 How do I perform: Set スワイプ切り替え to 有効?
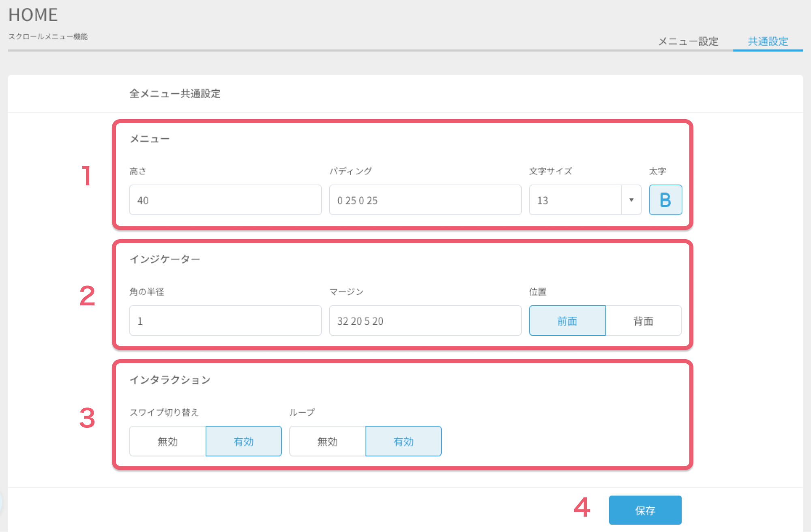pyautogui.click(x=244, y=441)
